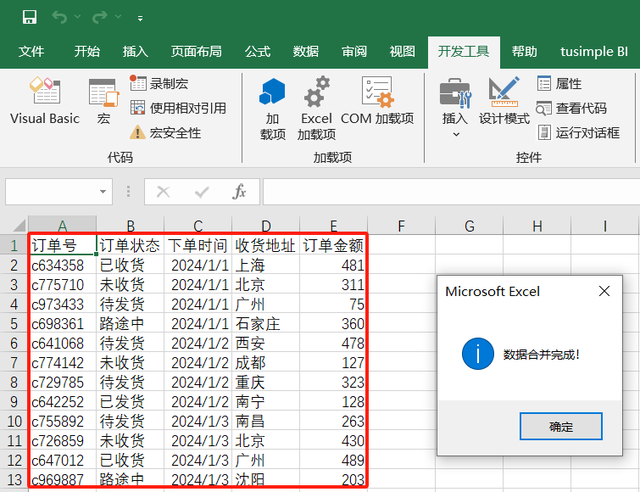Select the amount cell 478
The width and height of the screenshot is (640, 492).
coord(333,343)
